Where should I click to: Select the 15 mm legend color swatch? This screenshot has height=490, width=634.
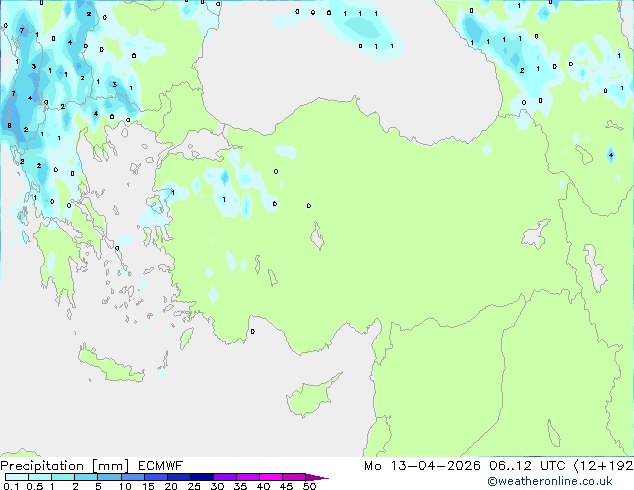coord(156,477)
